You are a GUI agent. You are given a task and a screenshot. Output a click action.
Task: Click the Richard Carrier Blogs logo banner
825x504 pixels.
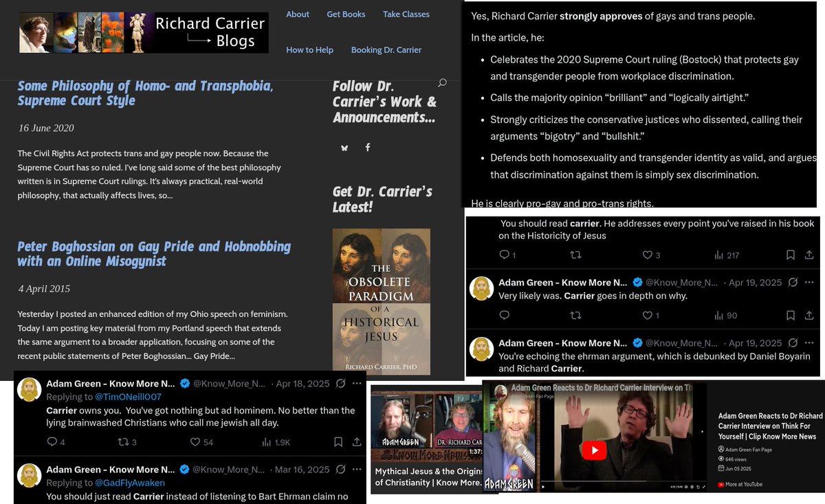pos(144,32)
